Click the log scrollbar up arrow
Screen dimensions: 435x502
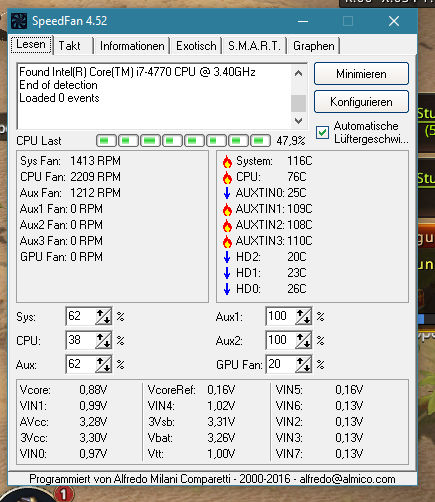298,73
